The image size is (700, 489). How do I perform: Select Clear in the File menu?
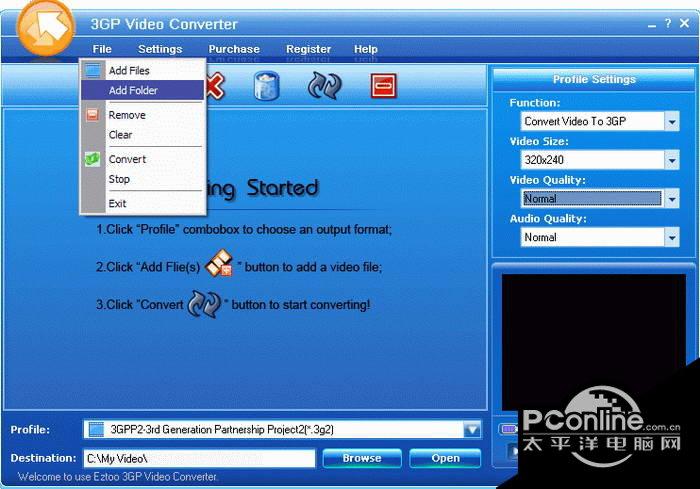pyautogui.click(x=143, y=134)
